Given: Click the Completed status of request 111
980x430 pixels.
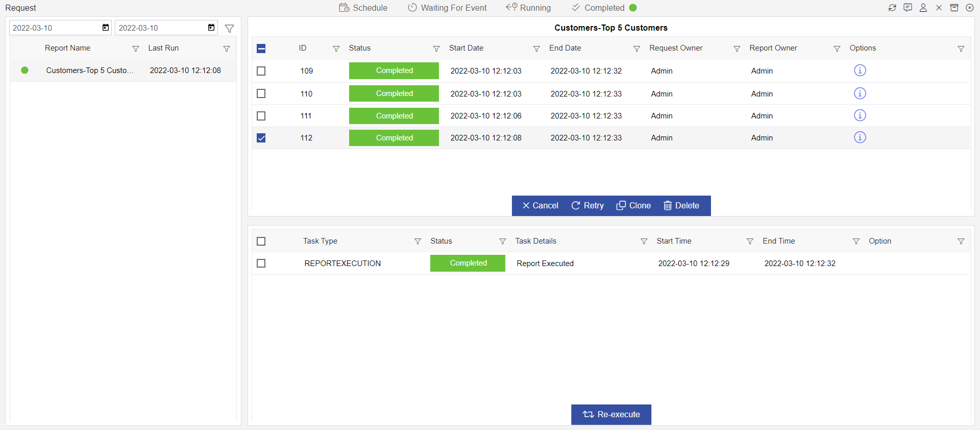Looking at the screenshot, I should 394,116.
